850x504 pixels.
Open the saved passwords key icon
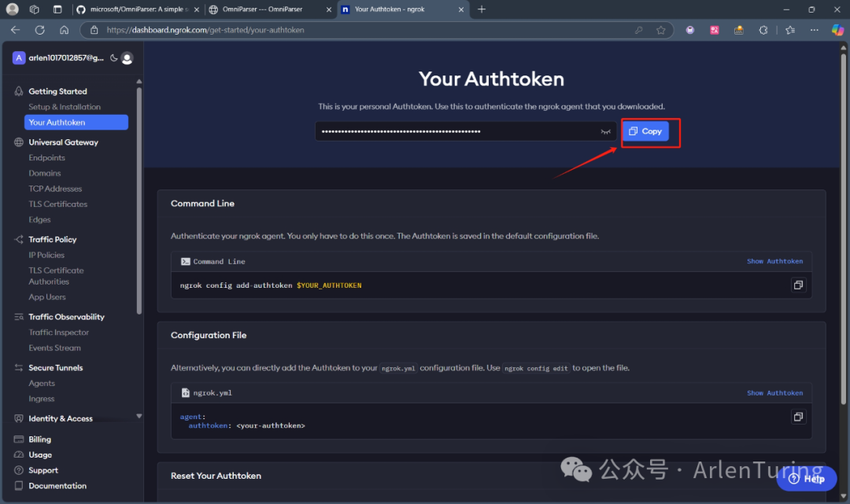coord(638,31)
